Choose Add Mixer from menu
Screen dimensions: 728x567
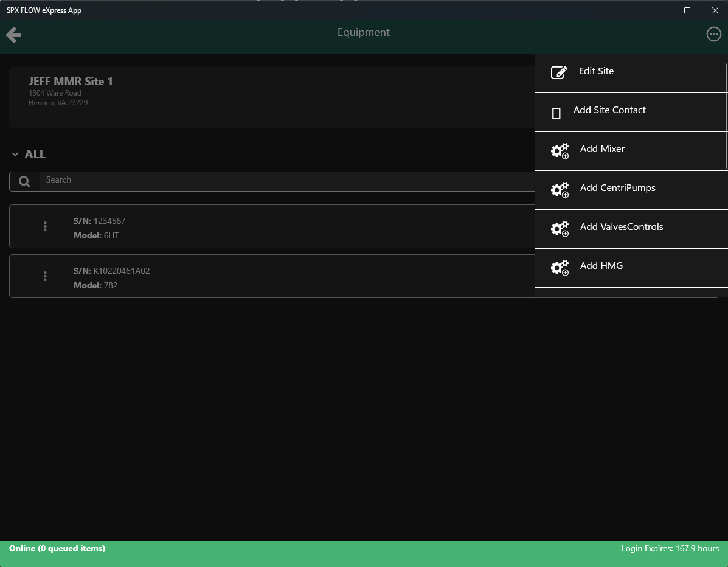(631, 151)
